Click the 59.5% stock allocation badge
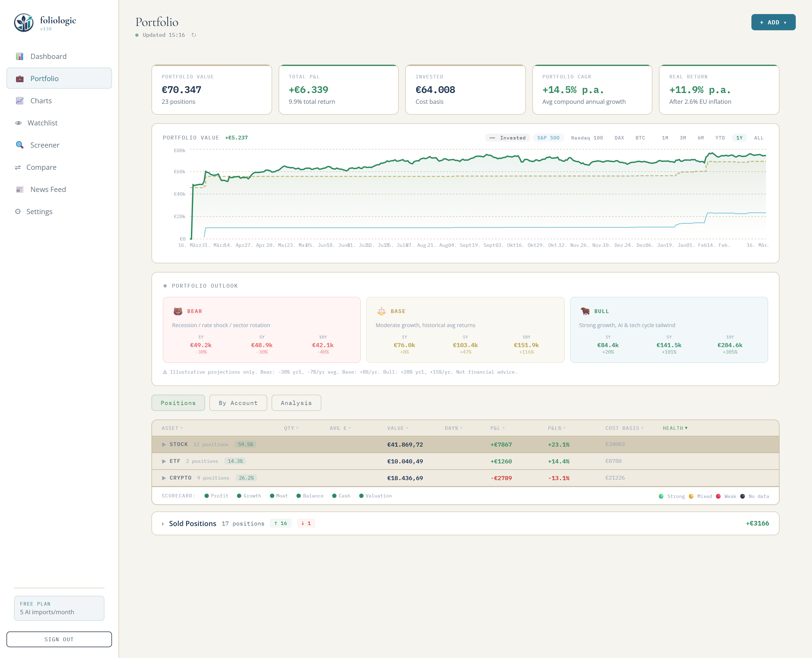812x658 pixels. (245, 444)
